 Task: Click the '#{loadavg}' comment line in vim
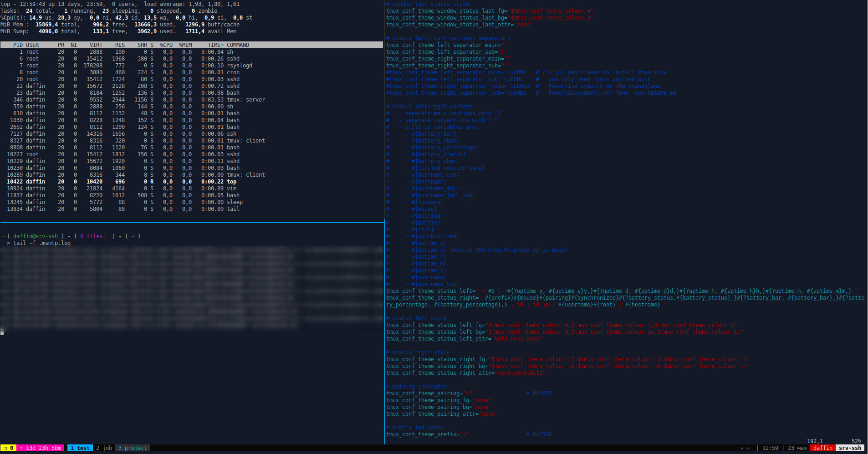[x=414, y=202]
